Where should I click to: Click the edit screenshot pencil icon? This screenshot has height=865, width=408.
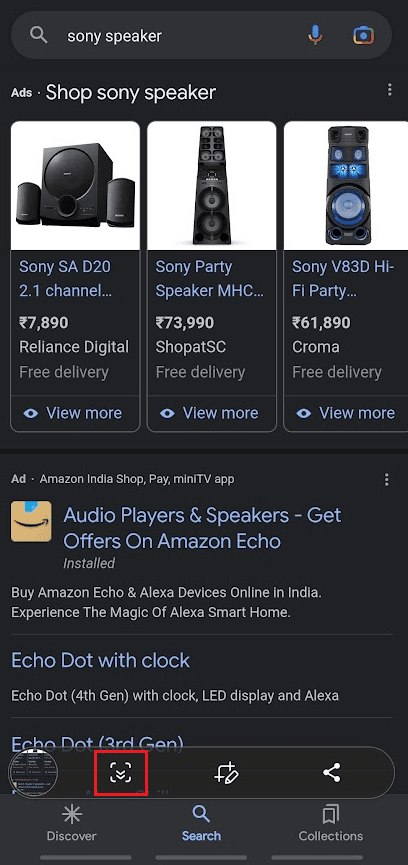click(226, 773)
